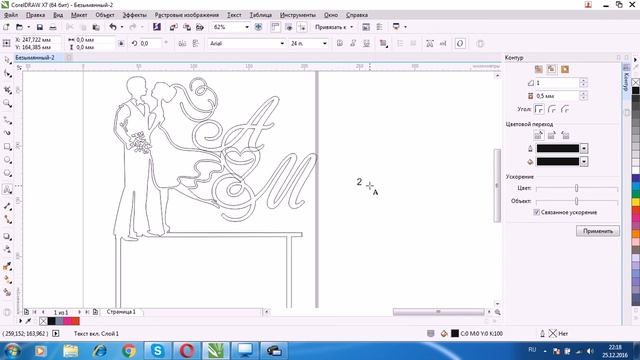The width and height of the screenshot is (640, 360).
Task: Undo the last action
Action: point(113,27)
